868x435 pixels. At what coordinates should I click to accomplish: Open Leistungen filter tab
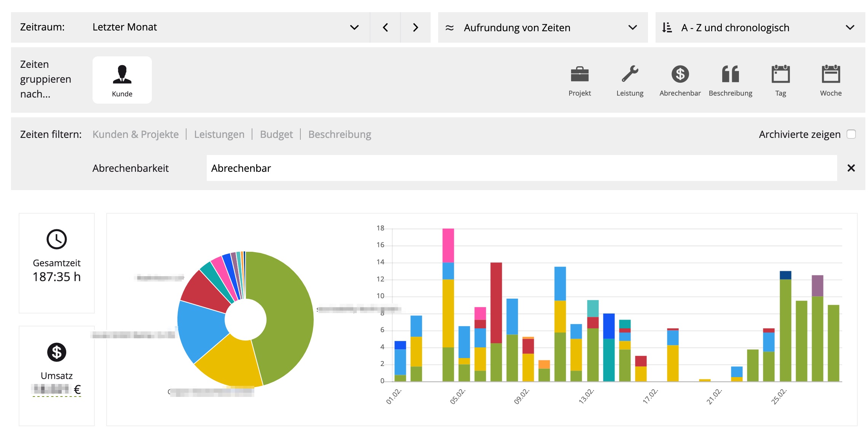pos(219,134)
